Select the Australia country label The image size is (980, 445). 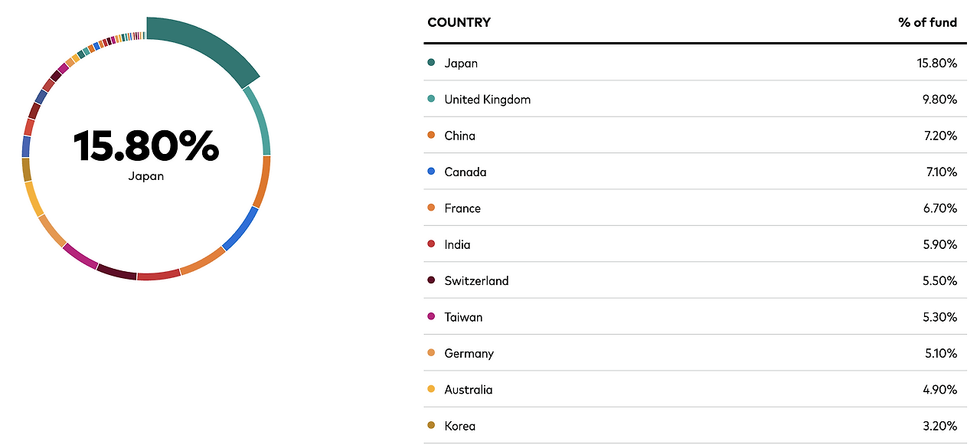click(469, 390)
